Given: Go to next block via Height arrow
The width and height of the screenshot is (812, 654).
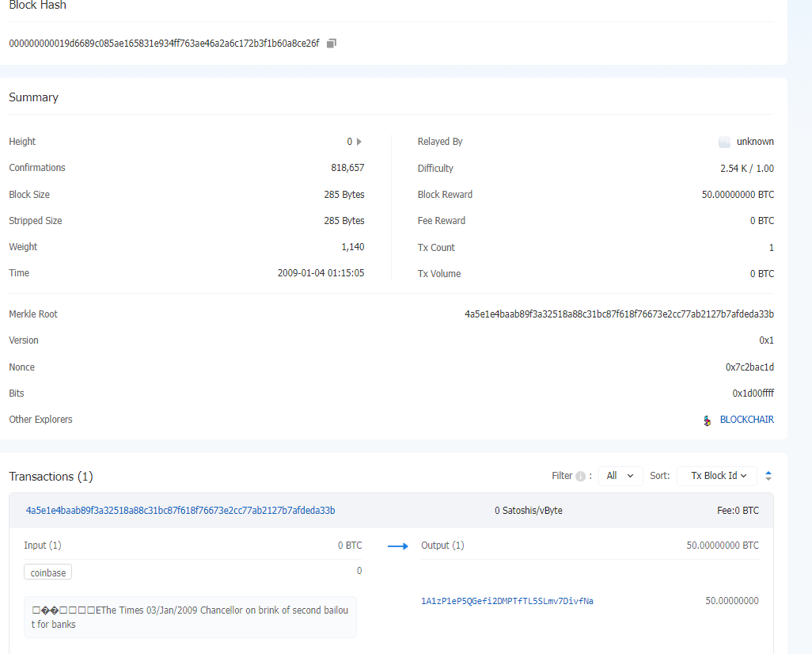Looking at the screenshot, I should tap(359, 142).
